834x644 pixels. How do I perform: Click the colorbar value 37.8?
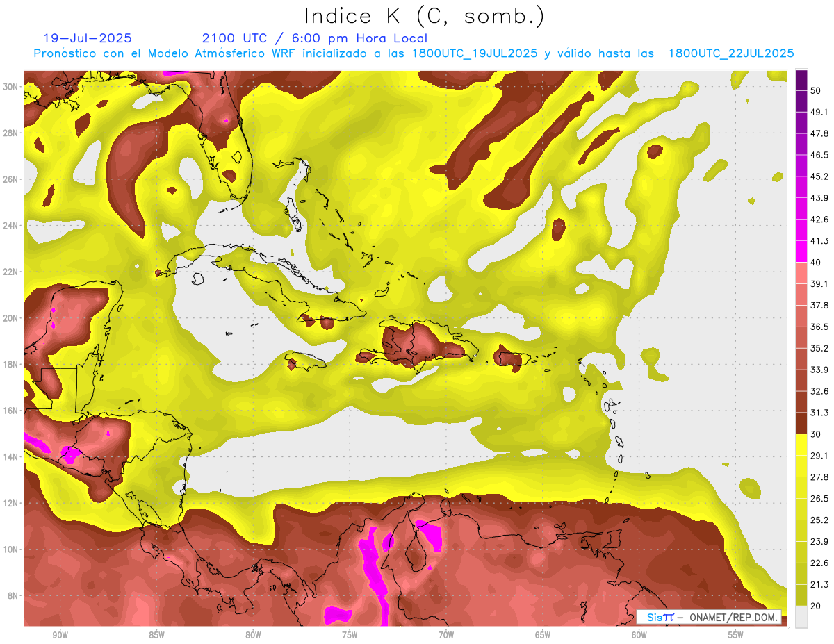(819, 305)
